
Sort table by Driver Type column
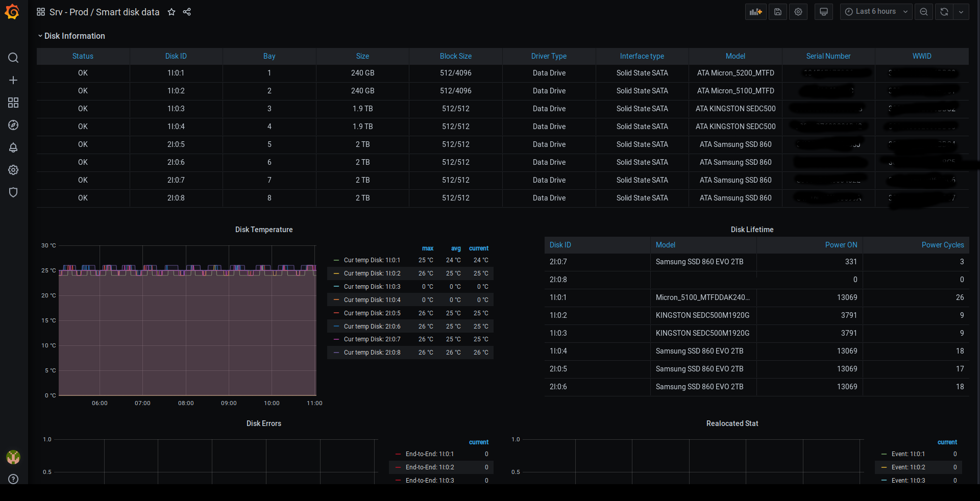click(549, 56)
